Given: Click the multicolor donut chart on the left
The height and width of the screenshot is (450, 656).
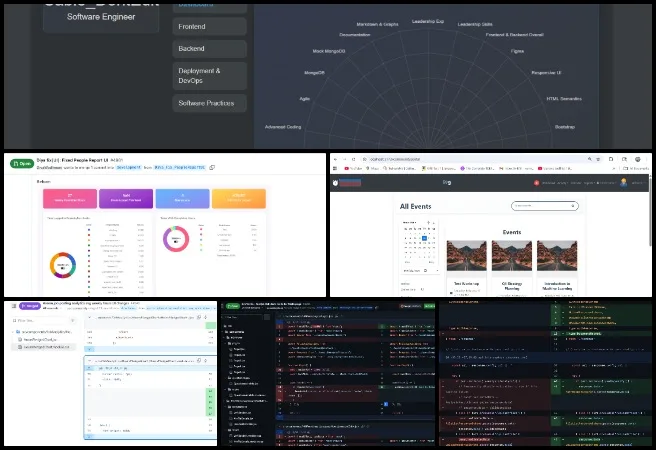Looking at the screenshot, I should (63, 265).
